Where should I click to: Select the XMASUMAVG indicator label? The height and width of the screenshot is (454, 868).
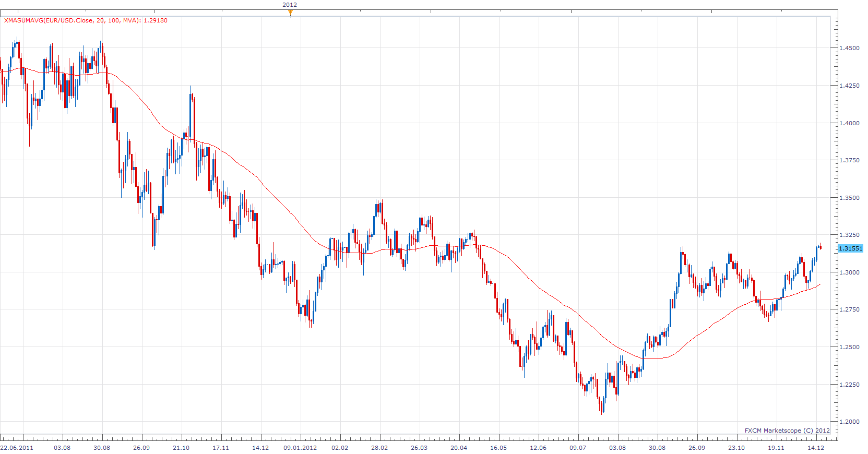(x=86, y=20)
